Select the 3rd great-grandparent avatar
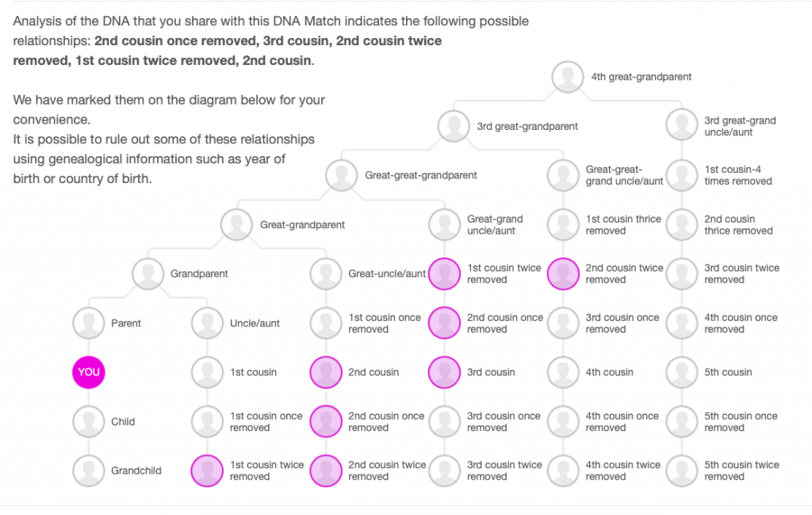This screenshot has height=515, width=812. coord(454,127)
